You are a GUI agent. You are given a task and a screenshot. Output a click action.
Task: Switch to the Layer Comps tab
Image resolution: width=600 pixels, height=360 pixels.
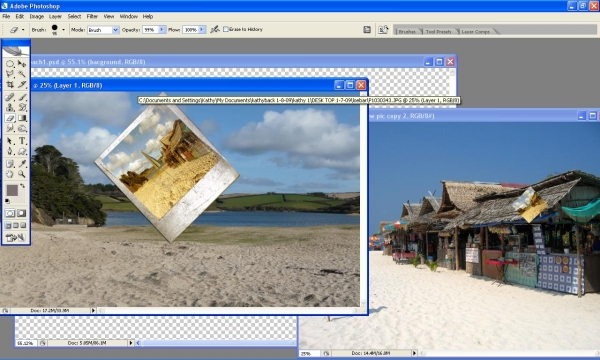click(476, 31)
